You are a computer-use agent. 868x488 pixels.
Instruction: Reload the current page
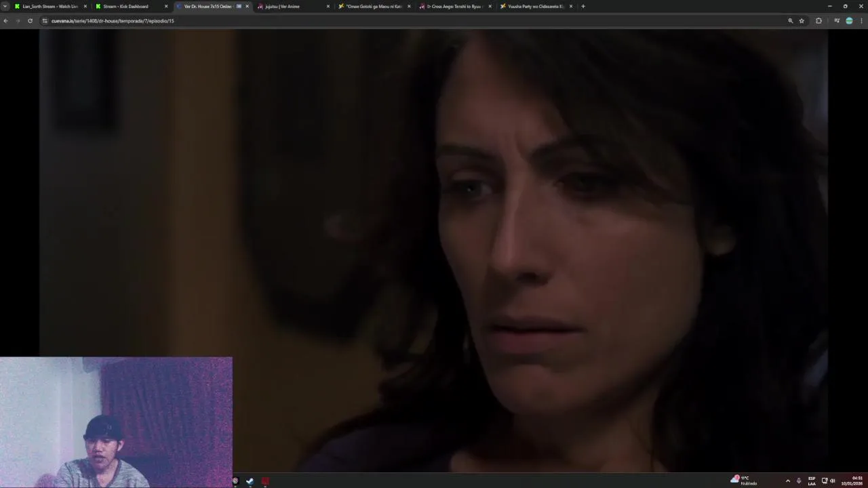point(30,21)
